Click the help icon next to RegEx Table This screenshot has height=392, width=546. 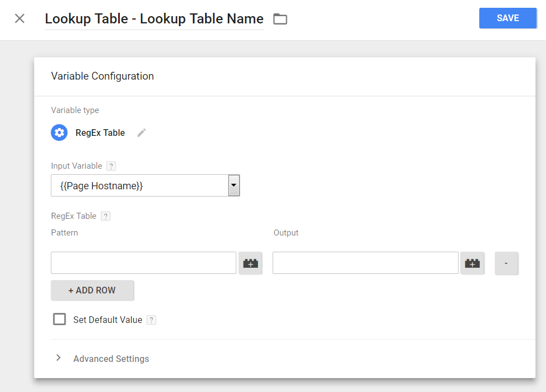tap(105, 216)
